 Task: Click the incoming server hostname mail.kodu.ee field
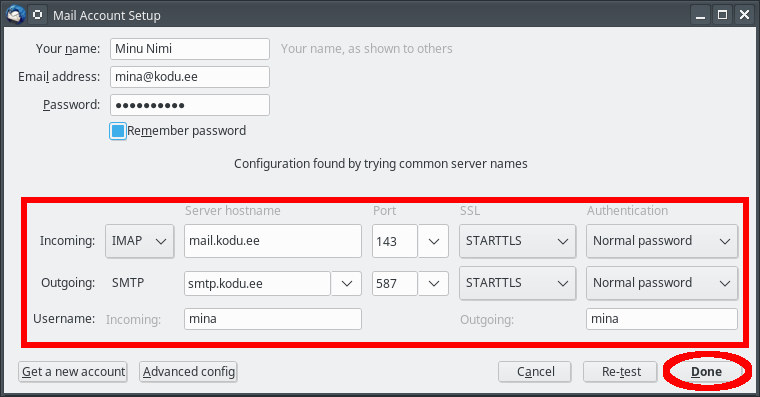coord(273,241)
